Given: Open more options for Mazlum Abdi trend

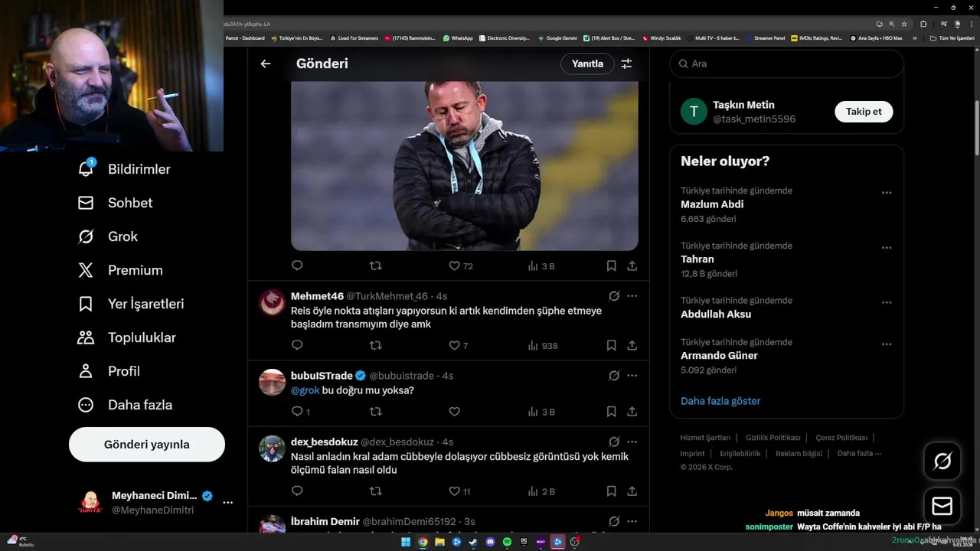Looking at the screenshot, I should coord(887,193).
